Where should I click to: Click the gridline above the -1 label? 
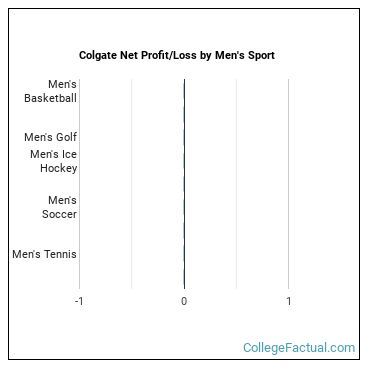79,184
